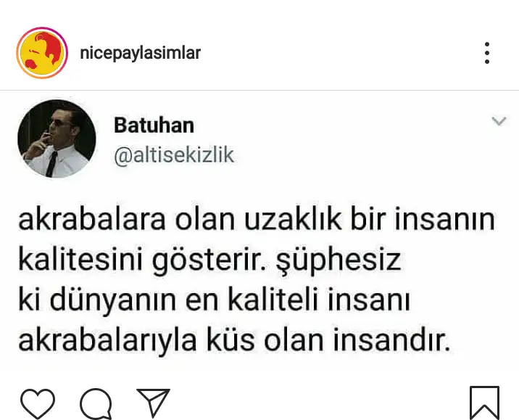Viewport: 519px width, 420px height.
Task: Go to the nicepaylasimlar profile via username
Action: [141, 54]
